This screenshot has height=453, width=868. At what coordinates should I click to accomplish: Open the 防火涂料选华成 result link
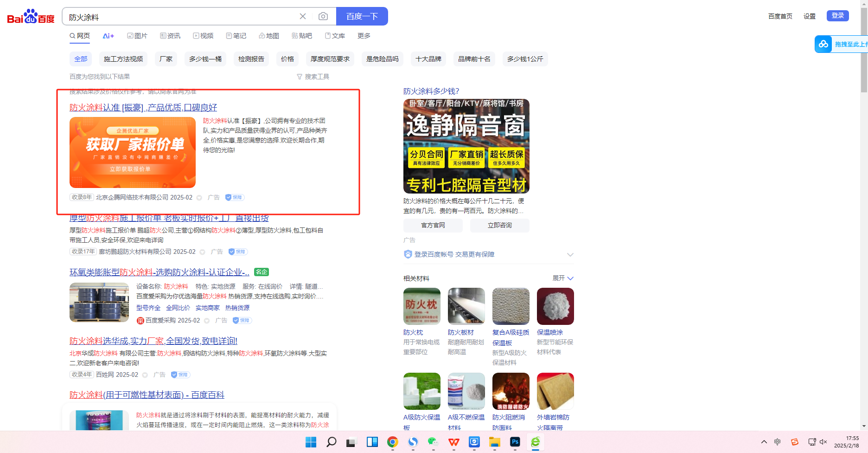153,341
